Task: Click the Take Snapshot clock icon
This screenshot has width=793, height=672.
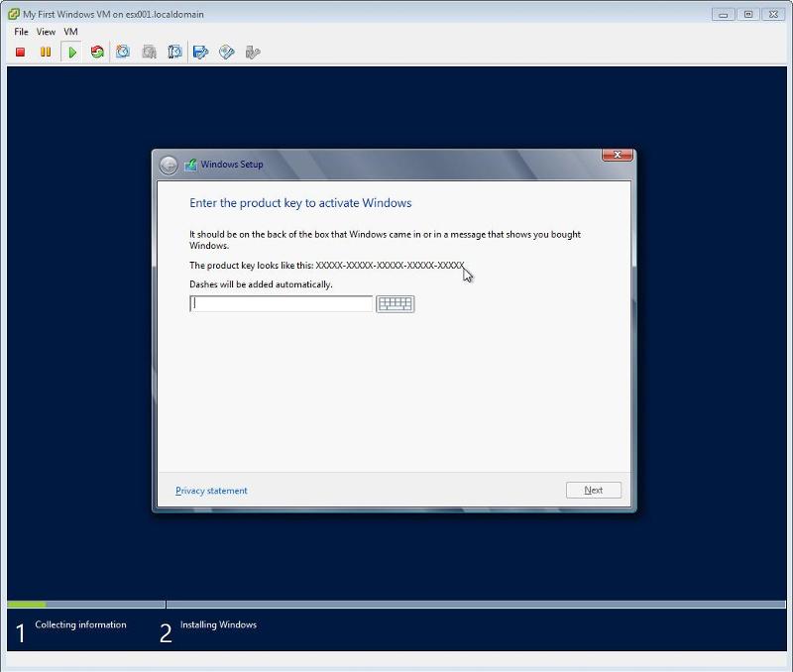Action: pyautogui.click(x=123, y=52)
